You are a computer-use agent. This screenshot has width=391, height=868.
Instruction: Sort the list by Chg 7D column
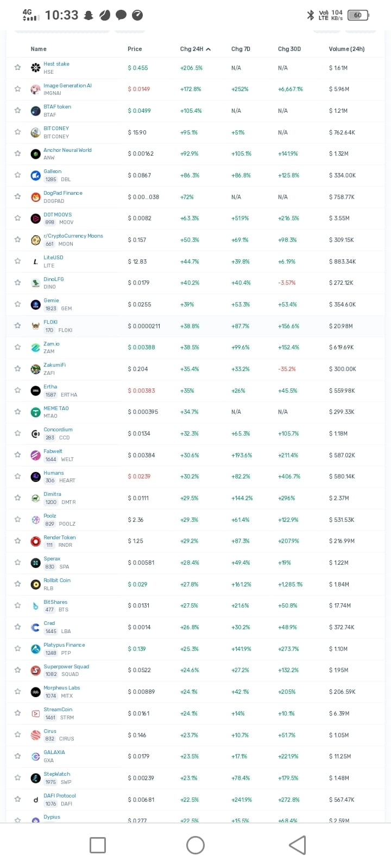click(x=241, y=49)
